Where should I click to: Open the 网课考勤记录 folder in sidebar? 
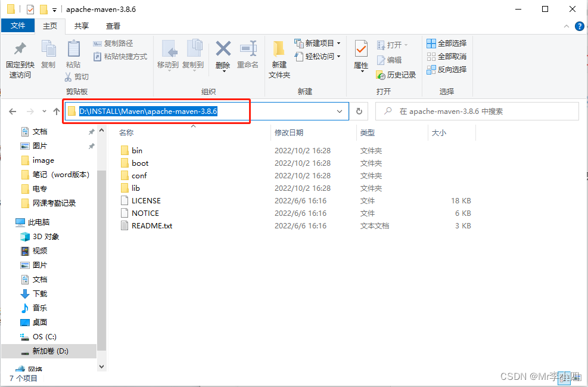point(49,203)
